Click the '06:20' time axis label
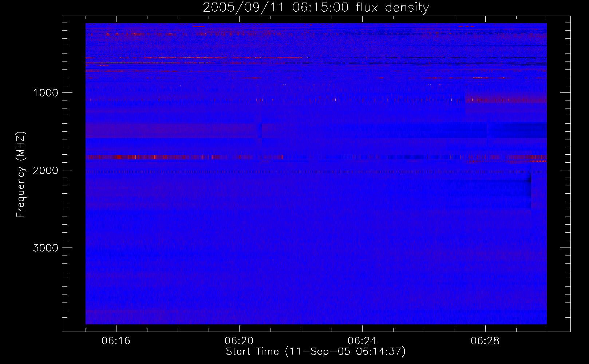The height and width of the screenshot is (364, 589). point(239,341)
